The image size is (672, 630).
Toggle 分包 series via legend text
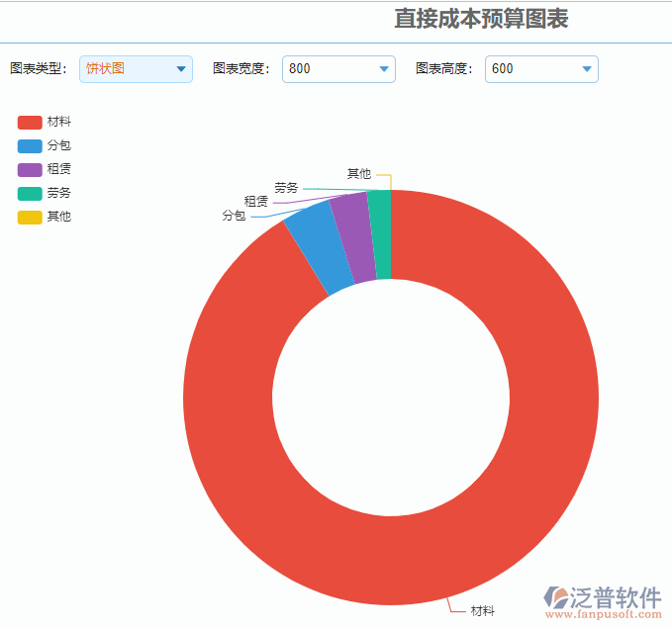point(59,146)
